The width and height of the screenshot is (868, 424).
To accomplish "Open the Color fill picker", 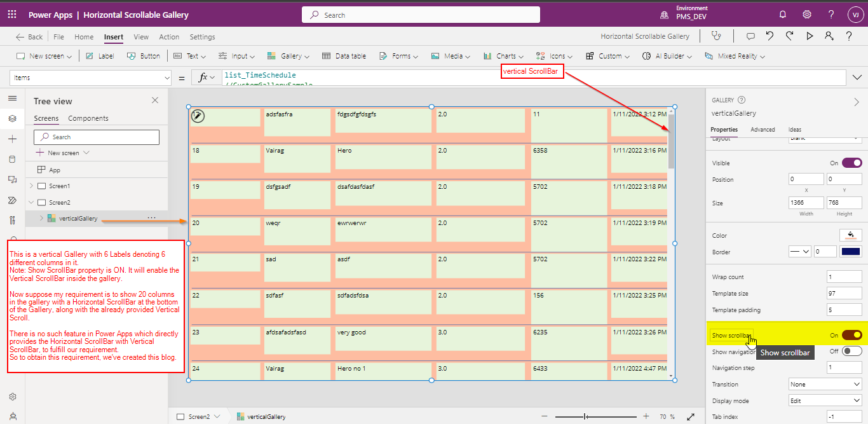I will 851,235.
